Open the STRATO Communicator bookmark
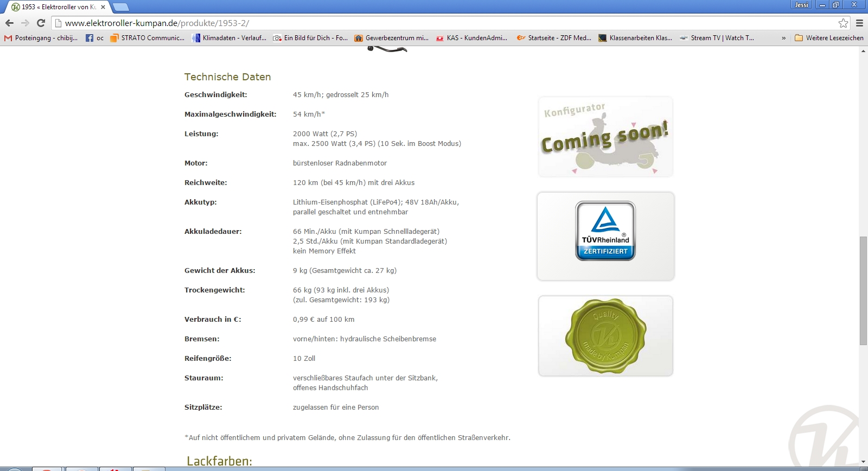The image size is (868, 471). pyautogui.click(x=147, y=38)
